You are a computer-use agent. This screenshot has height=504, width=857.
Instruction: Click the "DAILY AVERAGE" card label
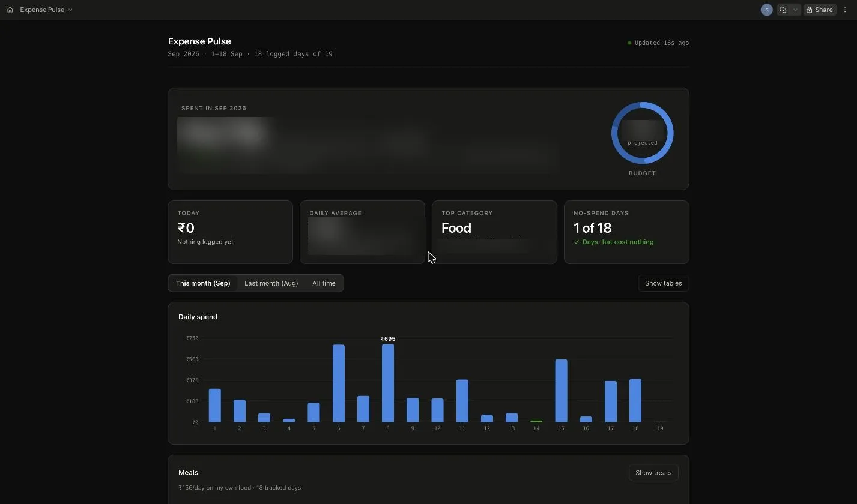point(335,213)
